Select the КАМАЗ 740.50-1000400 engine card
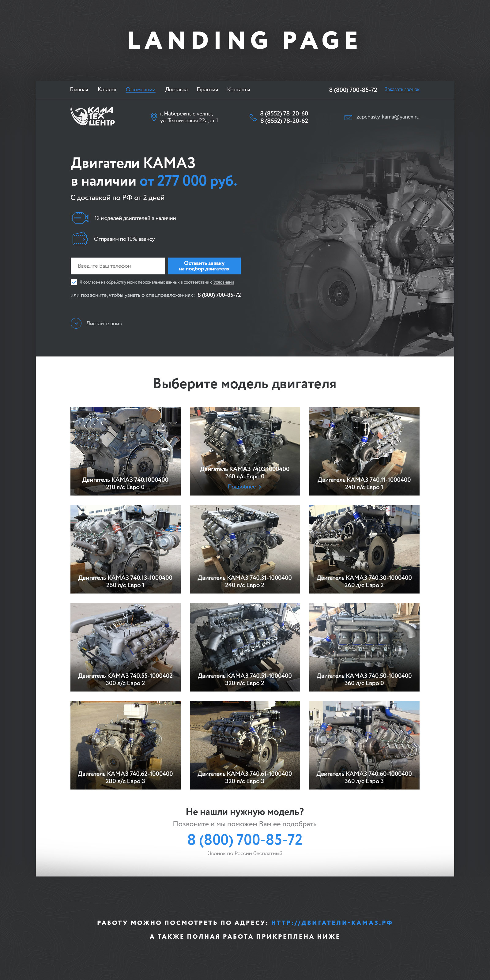 [364, 647]
